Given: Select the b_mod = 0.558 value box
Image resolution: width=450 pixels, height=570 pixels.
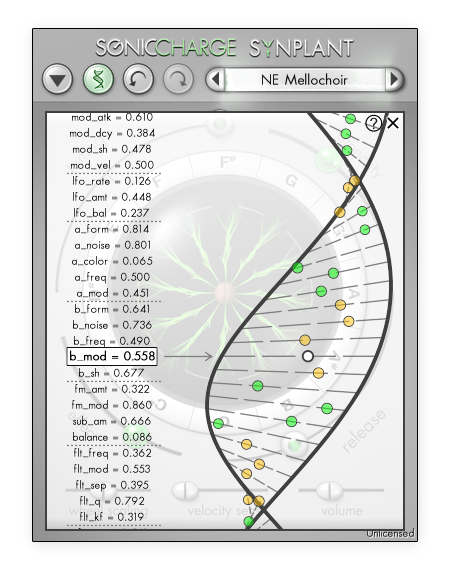Looking at the screenshot, I should click(112, 356).
